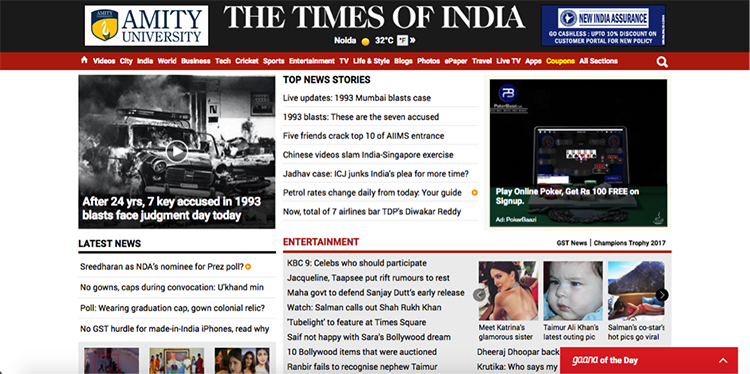Open Salman's co-star's hot pics thumbnail
Screen dimensions: 750x374
[636, 290]
